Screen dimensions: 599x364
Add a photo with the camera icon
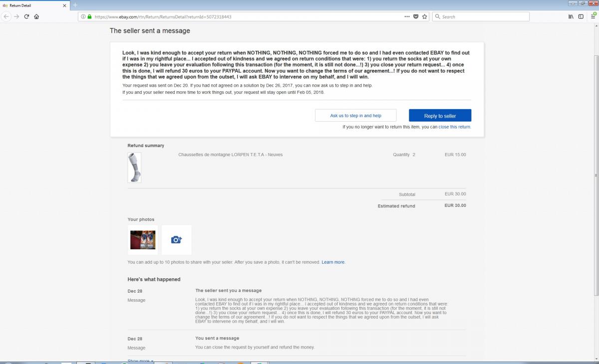176,240
